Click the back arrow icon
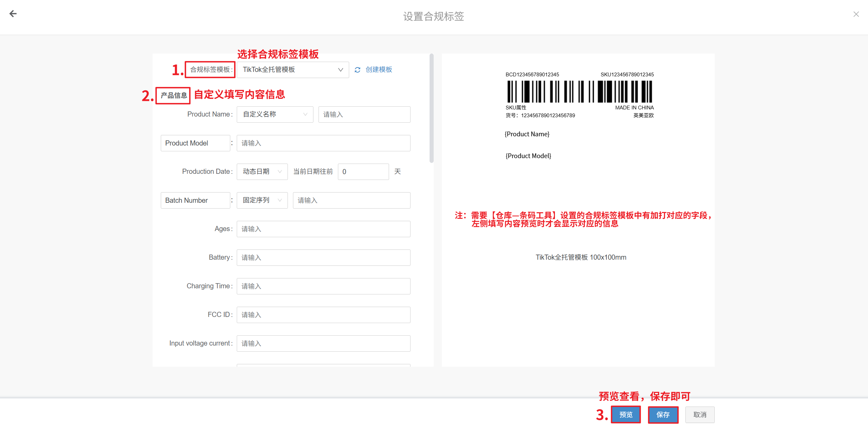Image resolution: width=868 pixels, height=427 pixels. point(13,14)
